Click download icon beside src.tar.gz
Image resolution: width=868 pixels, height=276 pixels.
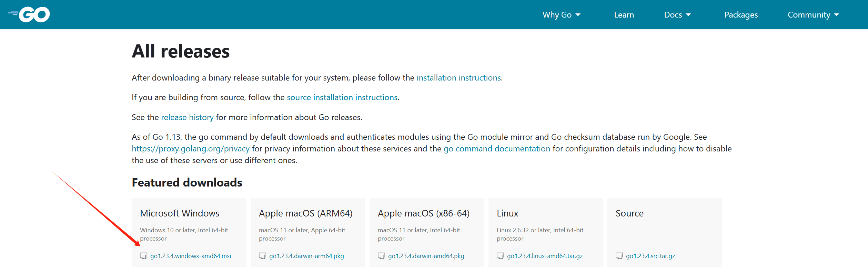(x=619, y=256)
